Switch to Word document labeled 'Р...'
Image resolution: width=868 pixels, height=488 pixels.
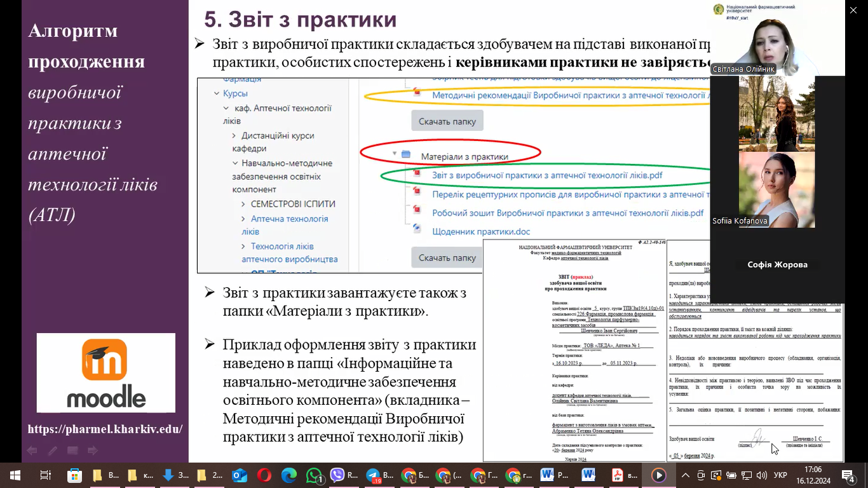pyautogui.click(x=553, y=475)
